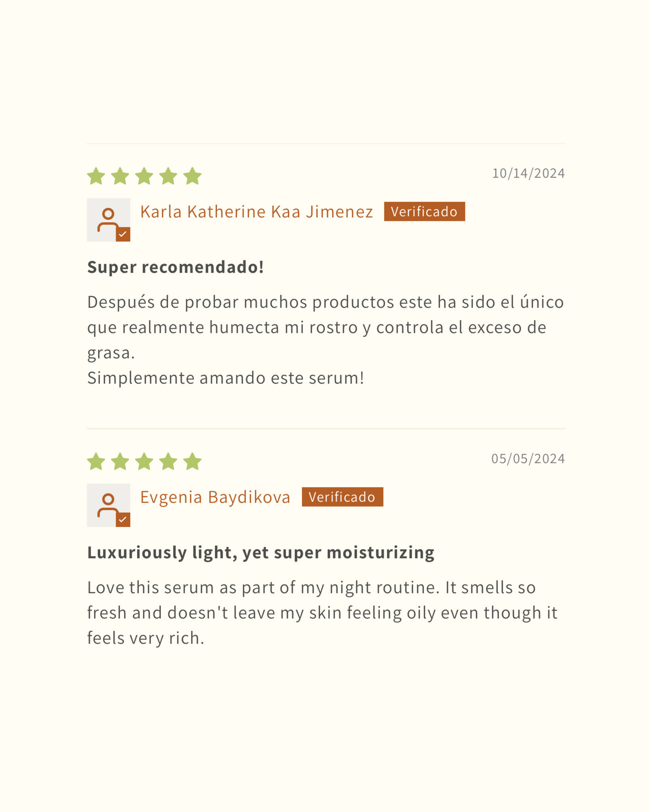Click the third star in Evgenia's review rating
The width and height of the screenshot is (649, 812).
[x=144, y=462]
